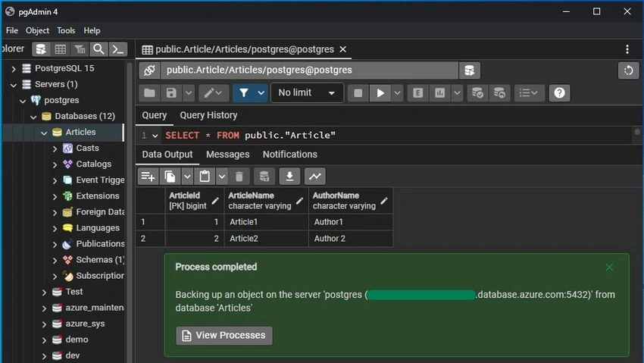
Task: Click the View Processes button
Action: click(x=224, y=336)
